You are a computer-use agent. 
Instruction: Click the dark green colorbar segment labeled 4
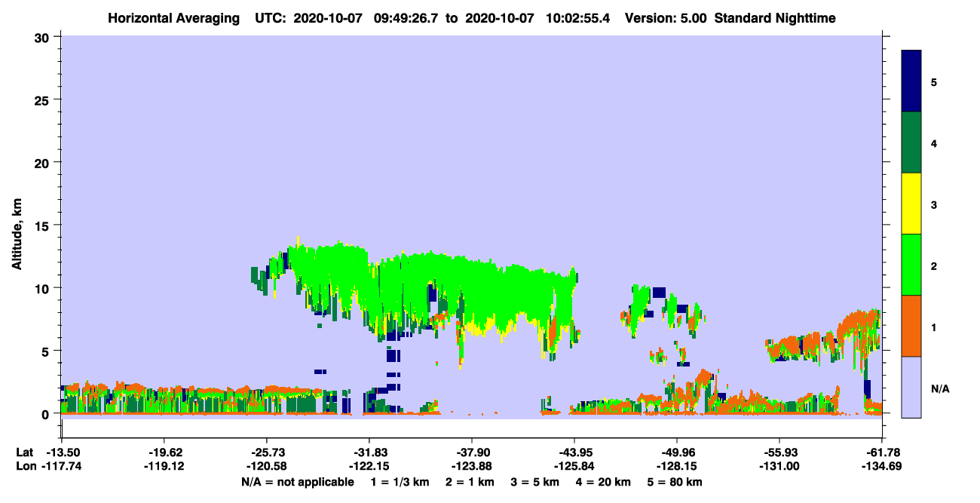click(911, 142)
